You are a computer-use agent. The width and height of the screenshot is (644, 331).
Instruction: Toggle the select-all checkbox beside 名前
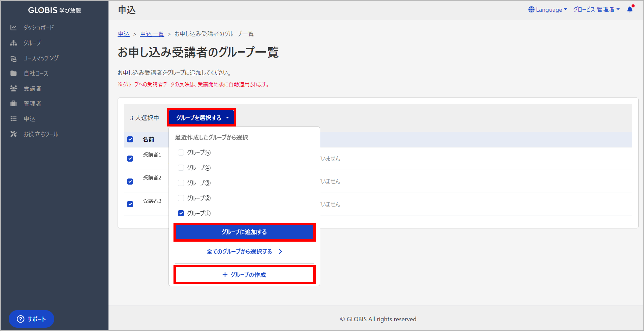tap(130, 139)
